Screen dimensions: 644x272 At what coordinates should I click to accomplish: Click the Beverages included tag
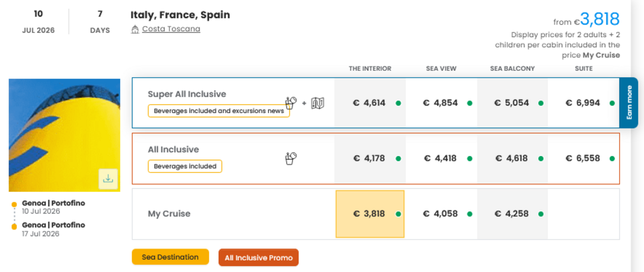pyautogui.click(x=185, y=166)
